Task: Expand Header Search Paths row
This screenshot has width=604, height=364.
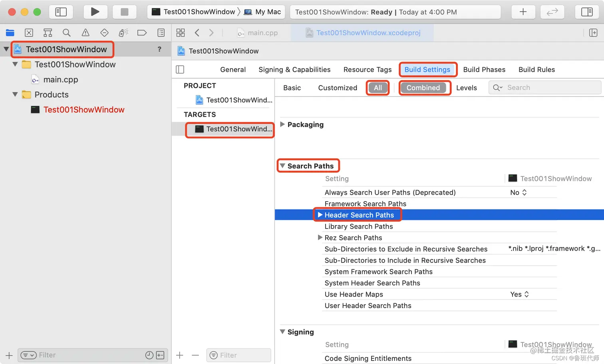Action: (320, 215)
